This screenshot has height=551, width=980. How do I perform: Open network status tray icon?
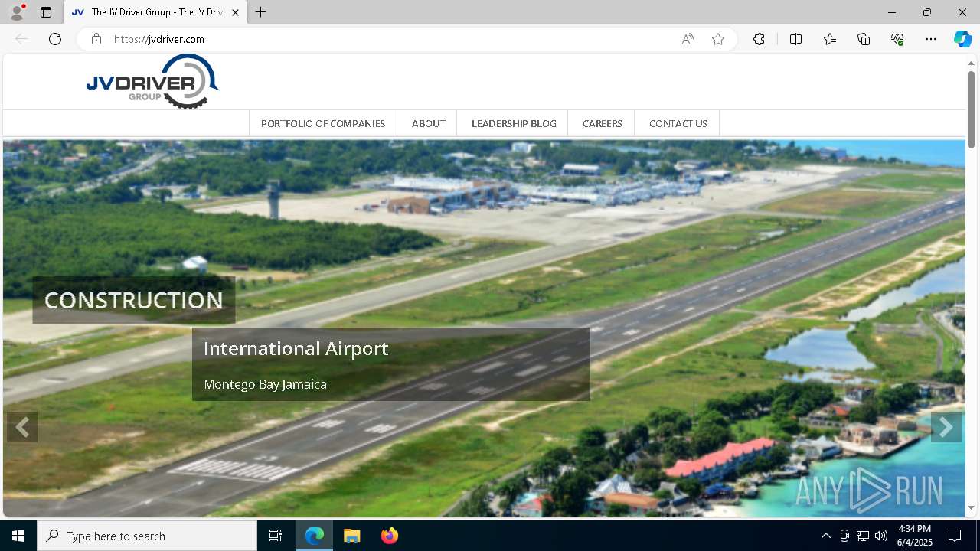[863, 536]
